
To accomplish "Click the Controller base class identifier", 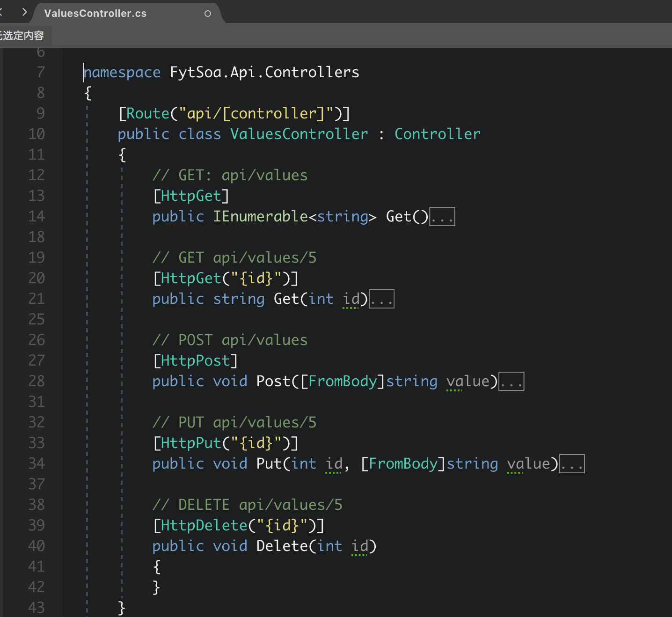I will point(437,134).
